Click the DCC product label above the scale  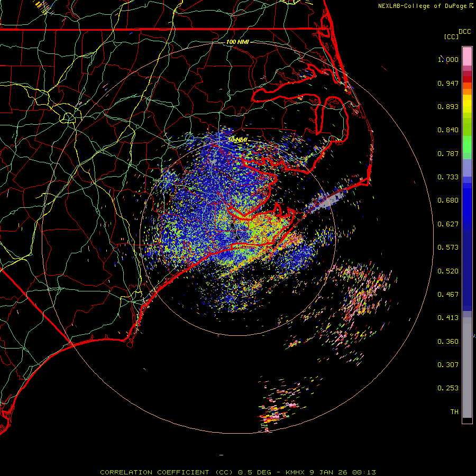pos(464,32)
